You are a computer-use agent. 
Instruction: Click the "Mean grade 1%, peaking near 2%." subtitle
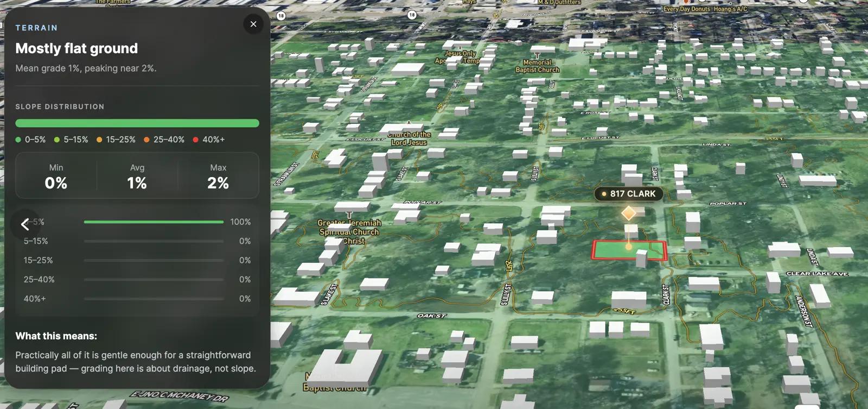point(86,68)
